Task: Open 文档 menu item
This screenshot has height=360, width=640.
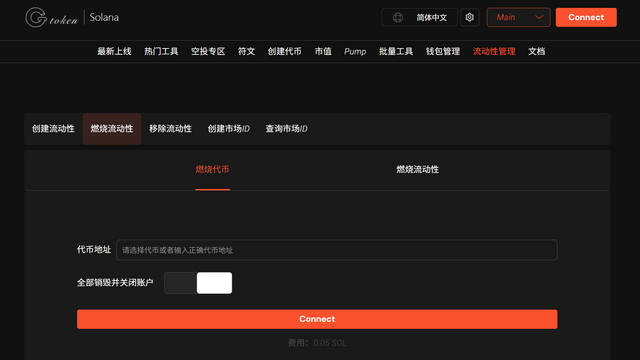Action: [x=537, y=51]
